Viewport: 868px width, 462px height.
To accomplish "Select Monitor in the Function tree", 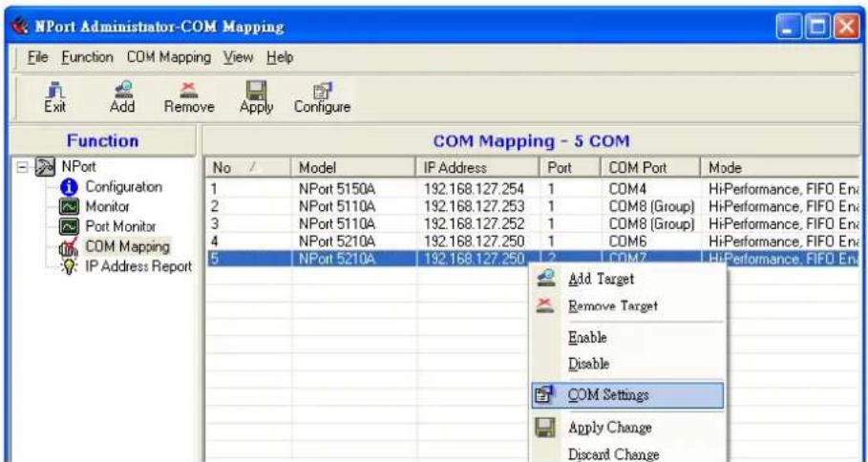I will point(107,207).
